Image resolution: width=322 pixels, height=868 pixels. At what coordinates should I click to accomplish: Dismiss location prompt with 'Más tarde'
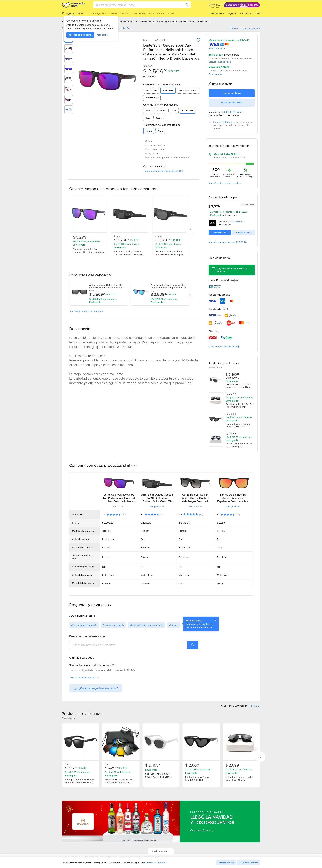coord(102,35)
